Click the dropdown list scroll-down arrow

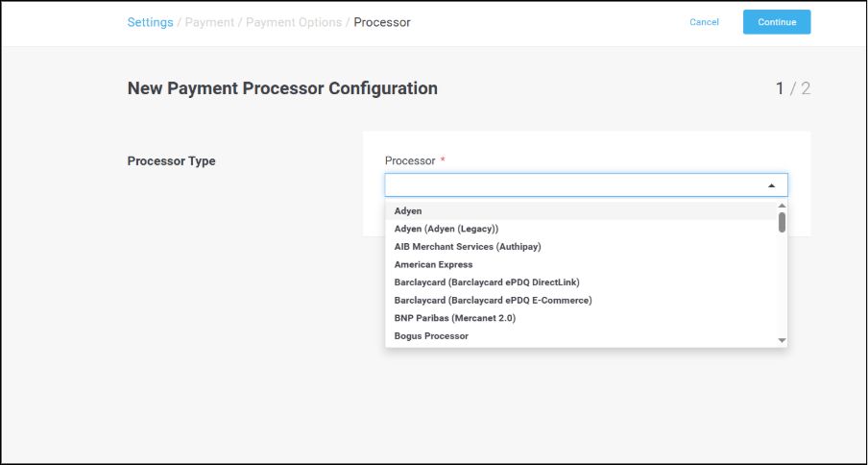coord(782,340)
